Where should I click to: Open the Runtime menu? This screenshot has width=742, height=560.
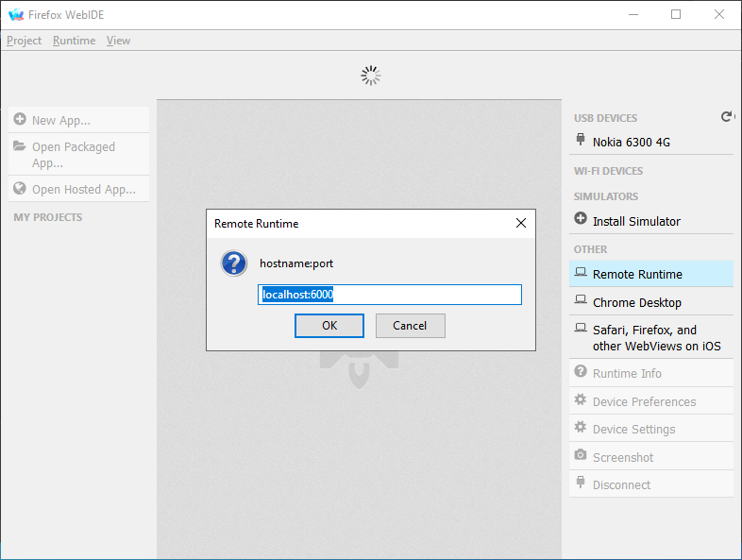point(75,41)
